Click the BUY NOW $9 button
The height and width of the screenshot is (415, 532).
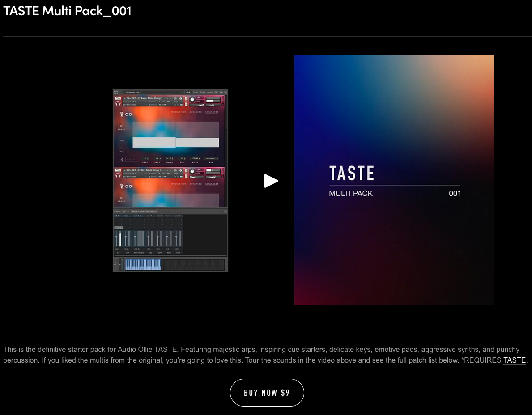click(267, 393)
